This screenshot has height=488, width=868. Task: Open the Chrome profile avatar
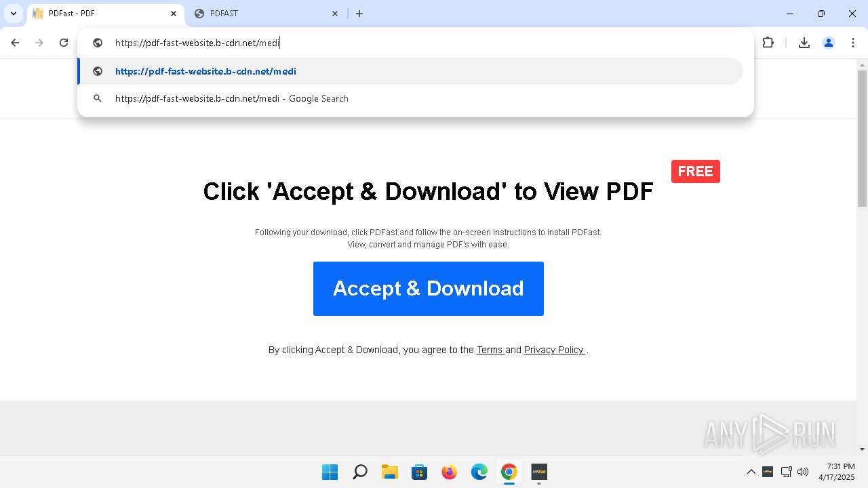coord(829,43)
